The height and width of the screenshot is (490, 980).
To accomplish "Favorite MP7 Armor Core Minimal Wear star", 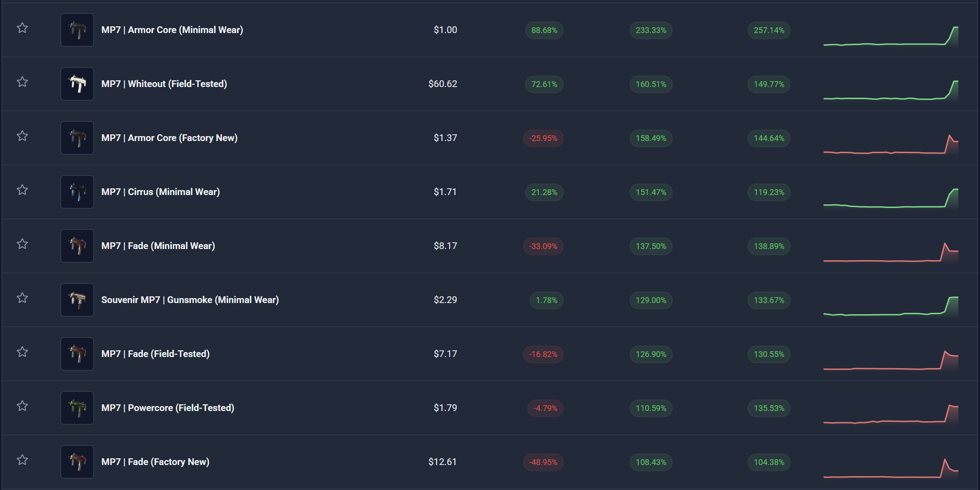I will [x=22, y=28].
